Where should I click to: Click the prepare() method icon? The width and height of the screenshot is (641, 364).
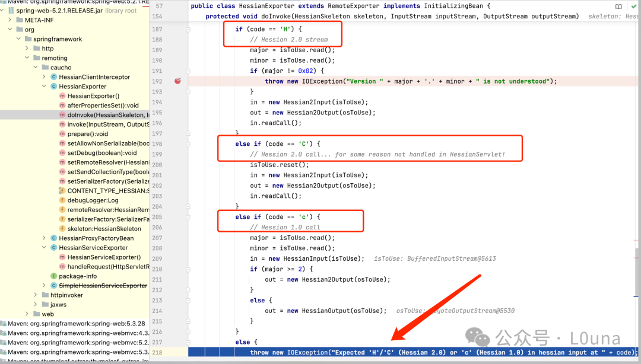point(62,134)
